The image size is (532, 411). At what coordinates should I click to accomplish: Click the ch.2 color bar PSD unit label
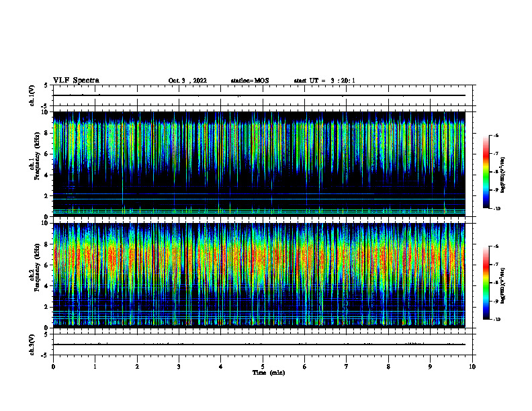tap(503, 285)
